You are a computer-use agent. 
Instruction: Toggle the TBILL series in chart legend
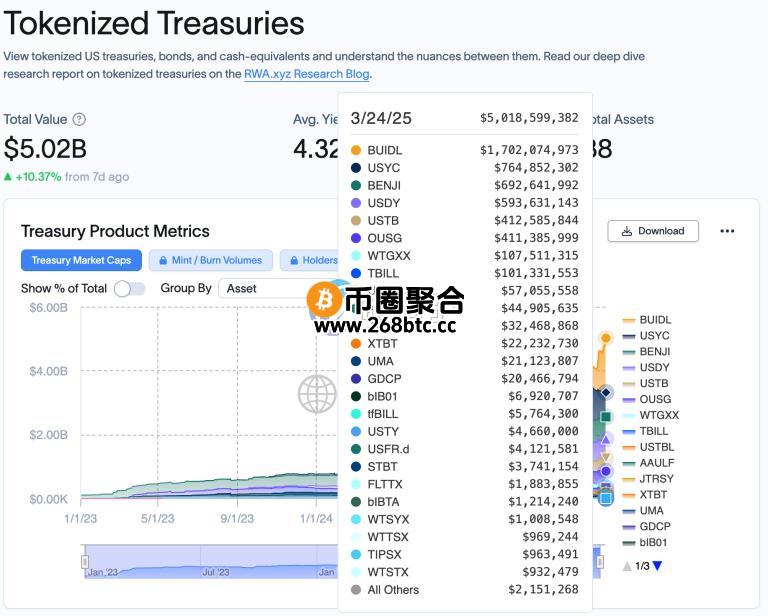click(x=645, y=431)
